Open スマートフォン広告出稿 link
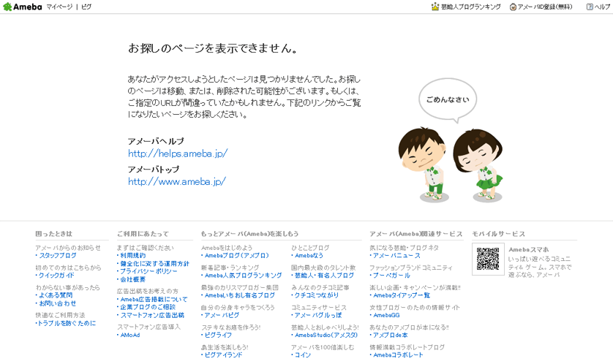 pyautogui.click(x=152, y=315)
